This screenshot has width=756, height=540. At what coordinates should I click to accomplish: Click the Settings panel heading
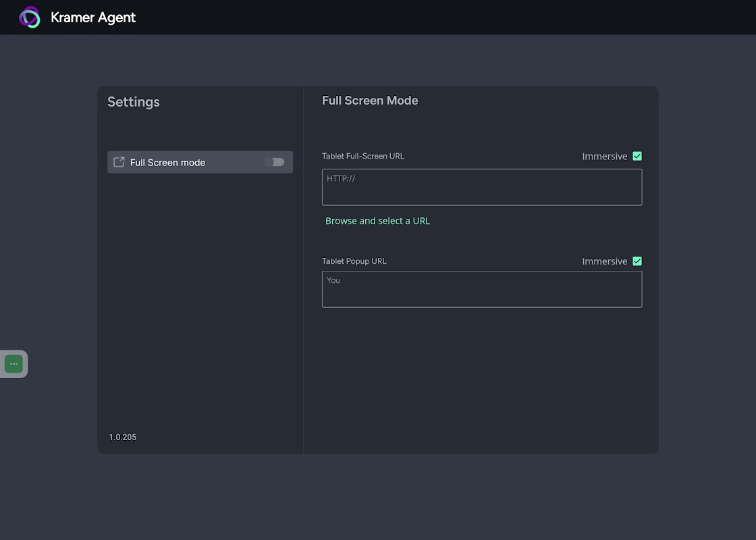click(x=134, y=102)
